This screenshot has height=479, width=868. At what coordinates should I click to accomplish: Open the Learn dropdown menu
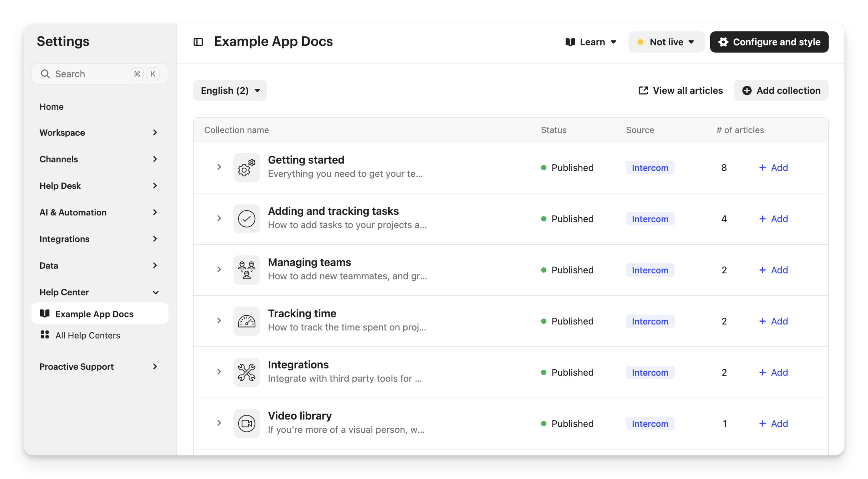tap(591, 42)
